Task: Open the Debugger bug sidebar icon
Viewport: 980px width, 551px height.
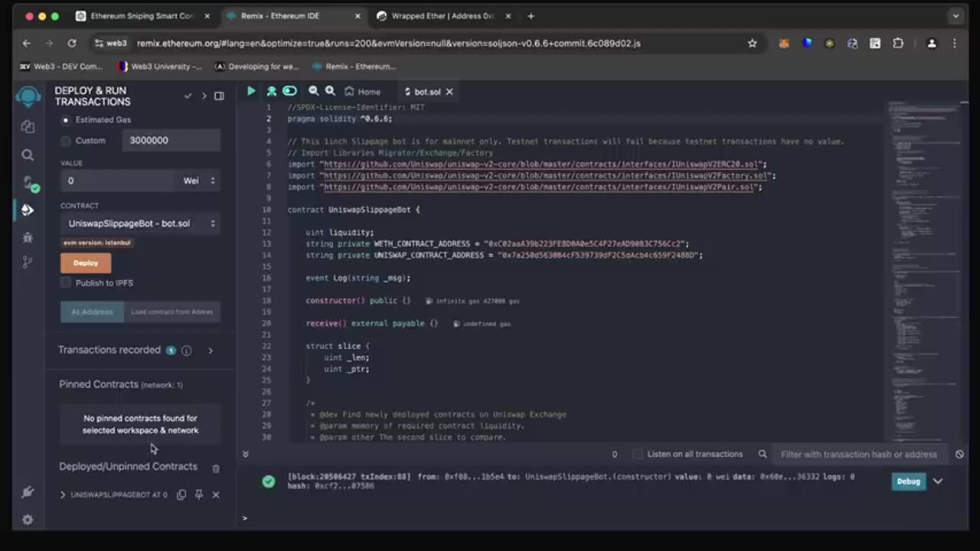Action: [x=28, y=237]
